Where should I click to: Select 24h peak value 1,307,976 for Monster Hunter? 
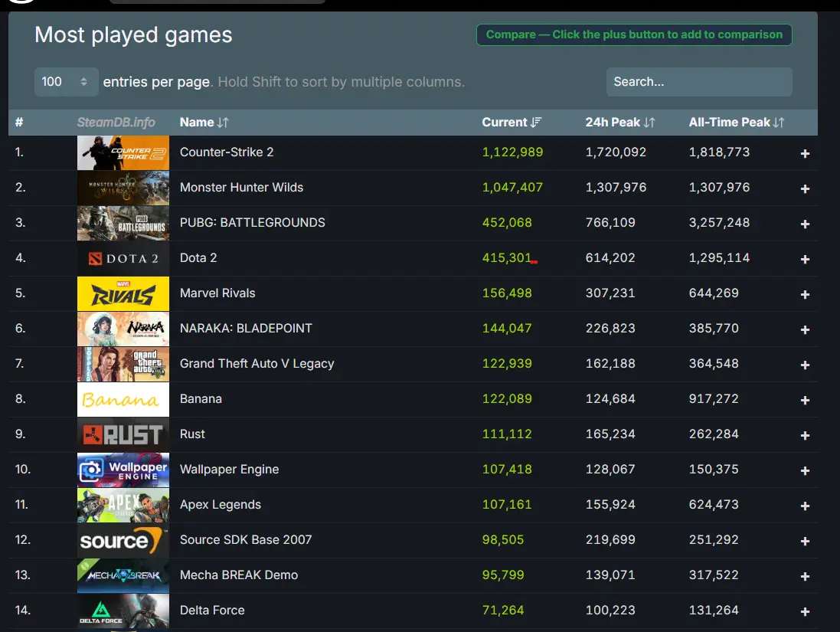click(x=616, y=188)
